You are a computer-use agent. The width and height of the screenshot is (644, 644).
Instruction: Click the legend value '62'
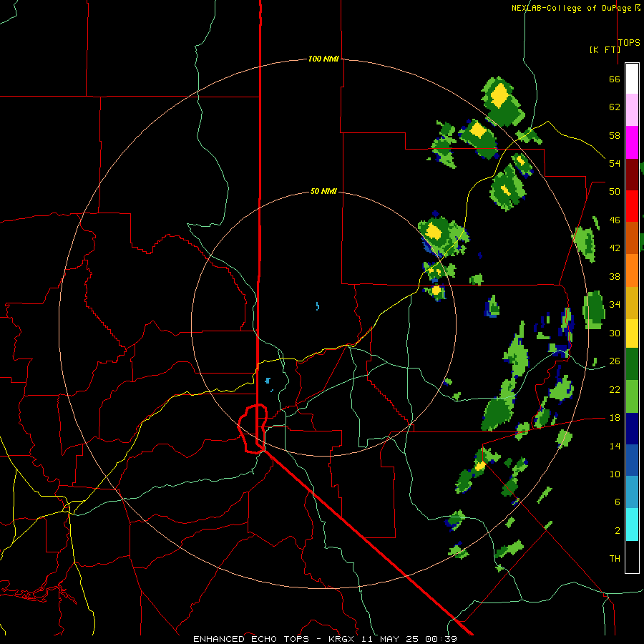point(615,107)
